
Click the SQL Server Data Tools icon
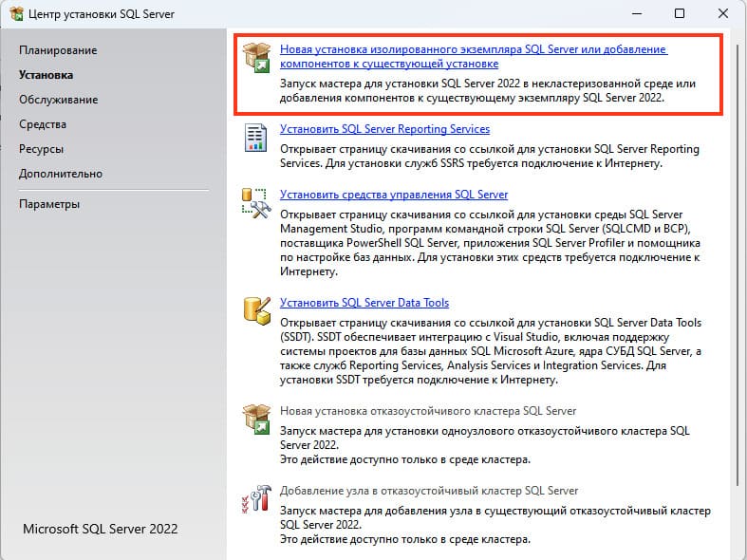256,311
